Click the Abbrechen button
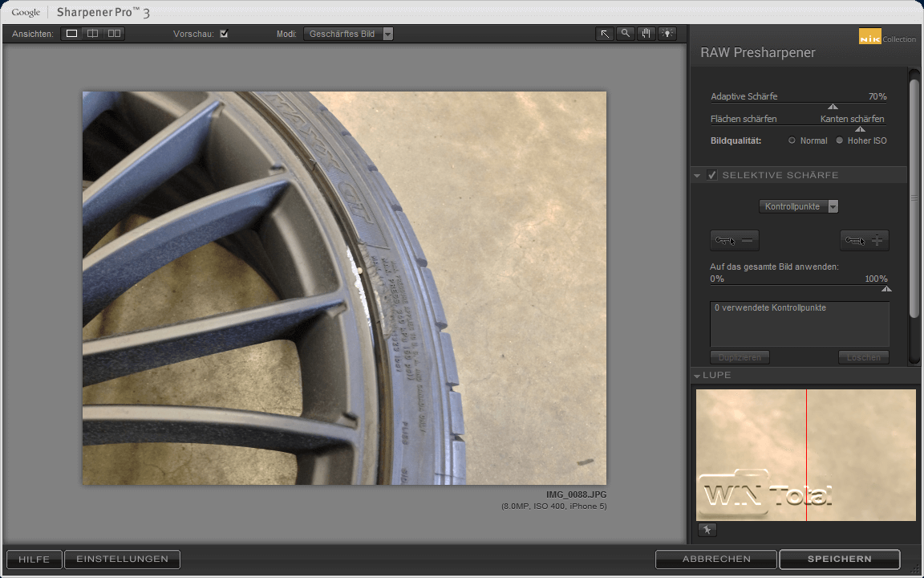This screenshot has width=924, height=578. 716,559
